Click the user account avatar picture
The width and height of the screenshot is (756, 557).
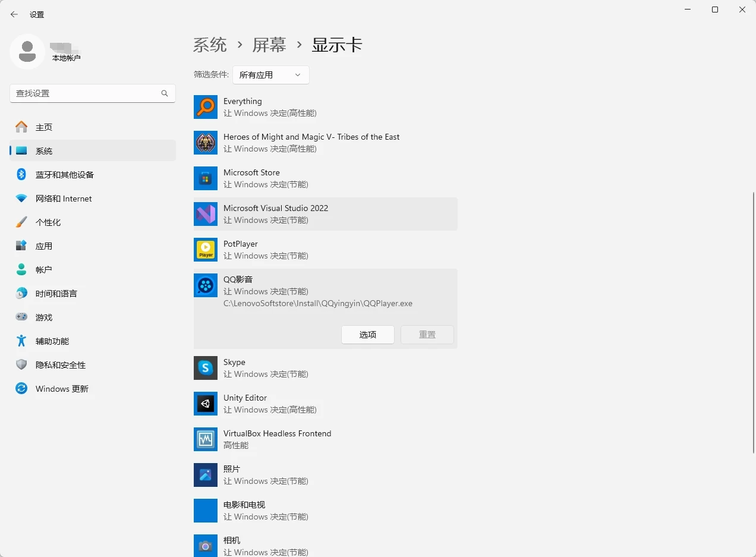[27, 52]
